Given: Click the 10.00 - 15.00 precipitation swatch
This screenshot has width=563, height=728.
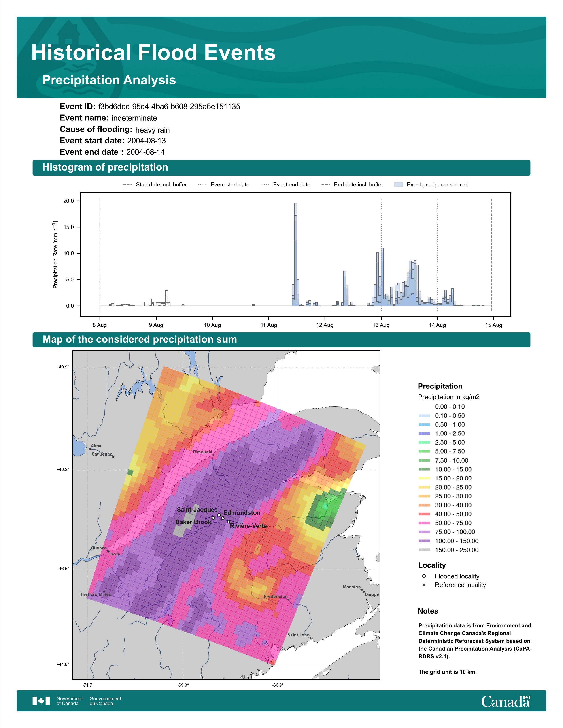Looking at the screenshot, I should (424, 469).
